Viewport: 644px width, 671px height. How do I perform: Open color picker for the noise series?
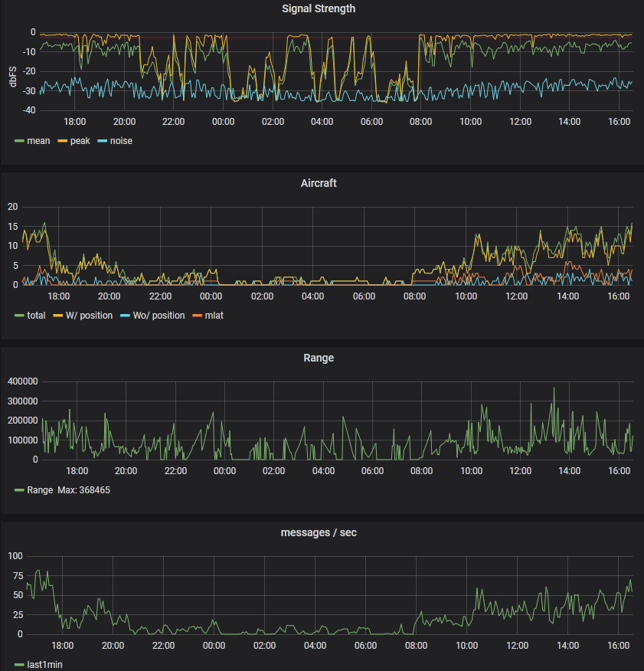point(102,141)
